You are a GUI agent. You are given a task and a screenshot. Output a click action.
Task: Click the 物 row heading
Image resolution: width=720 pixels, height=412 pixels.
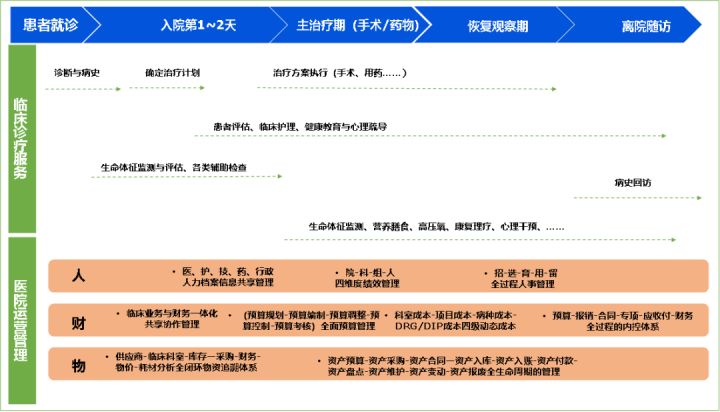(79, 366)
